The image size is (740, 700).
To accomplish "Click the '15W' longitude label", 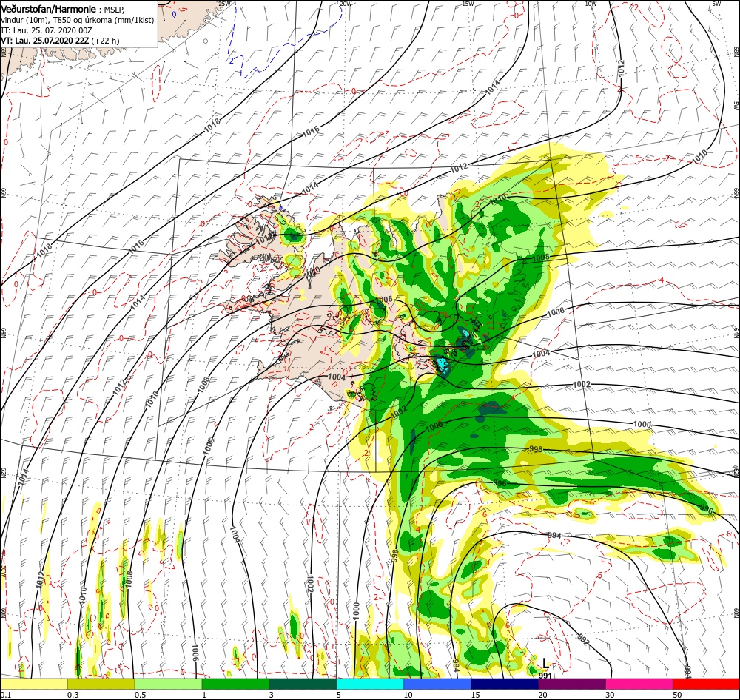I will coord(468,4).
